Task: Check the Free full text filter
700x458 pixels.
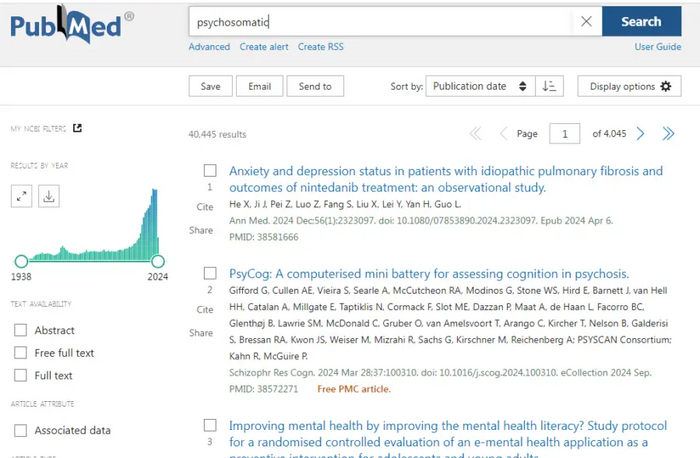Action: (x=21, y=353)
